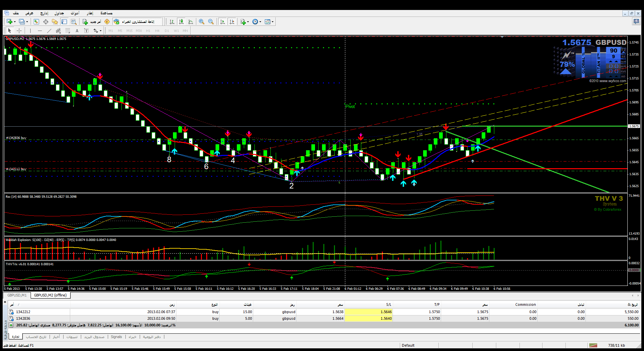The height and width of the screenshot is (351, 644).
Task: Open the Profiles toolbar icon
Action: pos(22,22)
